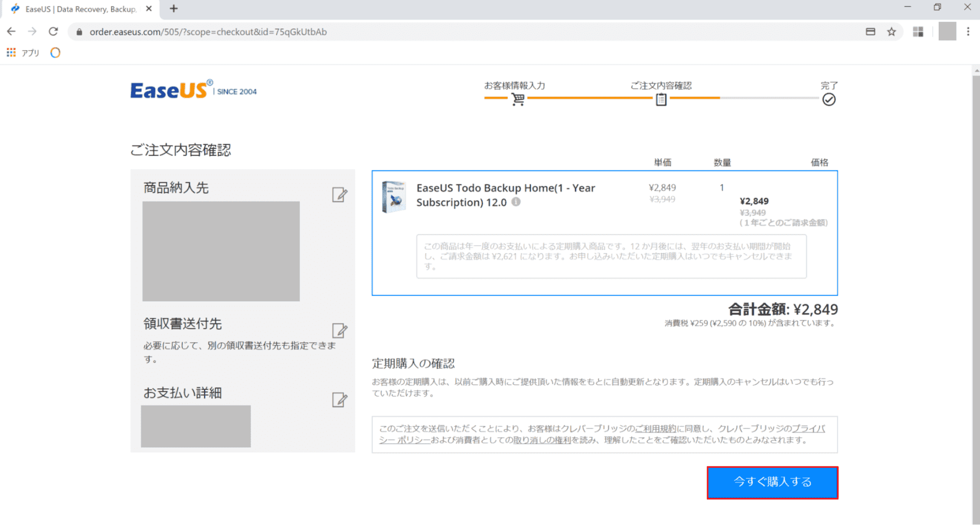The image size is (980, 525).
Task: Open the 取り消しの権利 link
Action: pyautogui.click(x=542, y=440)
